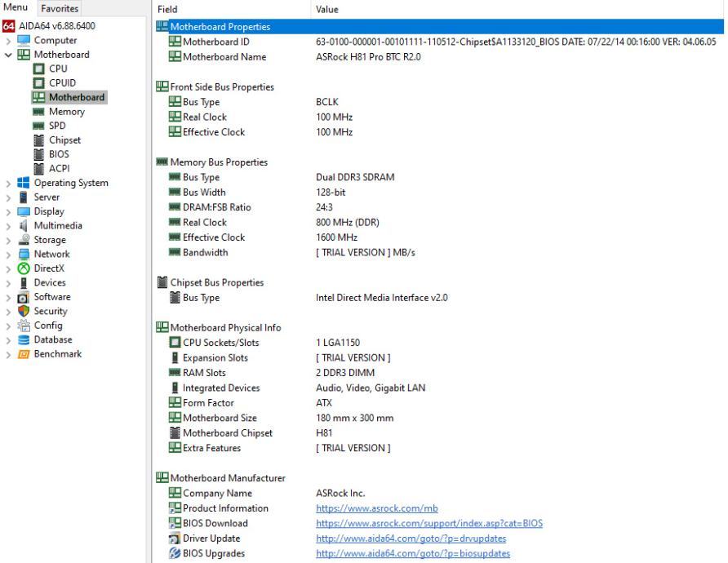The image size is (728, 563).
Task: Open the BIOS Download support link
Action: click(428, 523)
